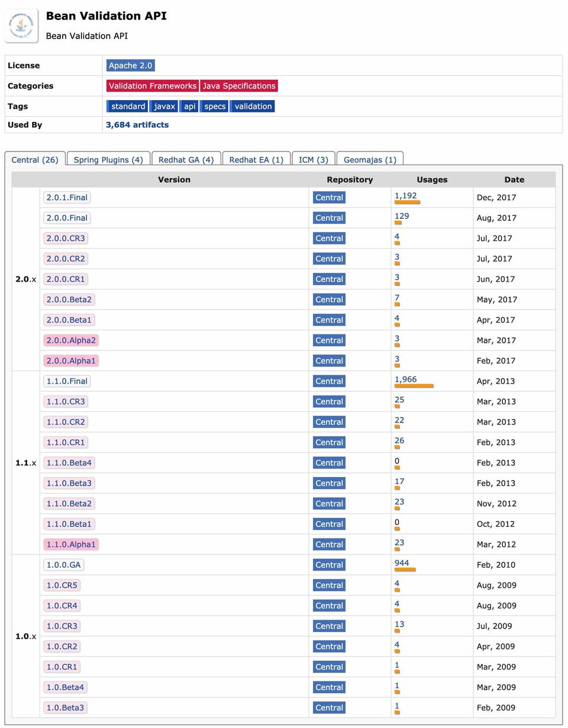Screen dimensions: 568x728
Task: Click Central badge in the 1.0.0.GA row
Action: [329, 565]
